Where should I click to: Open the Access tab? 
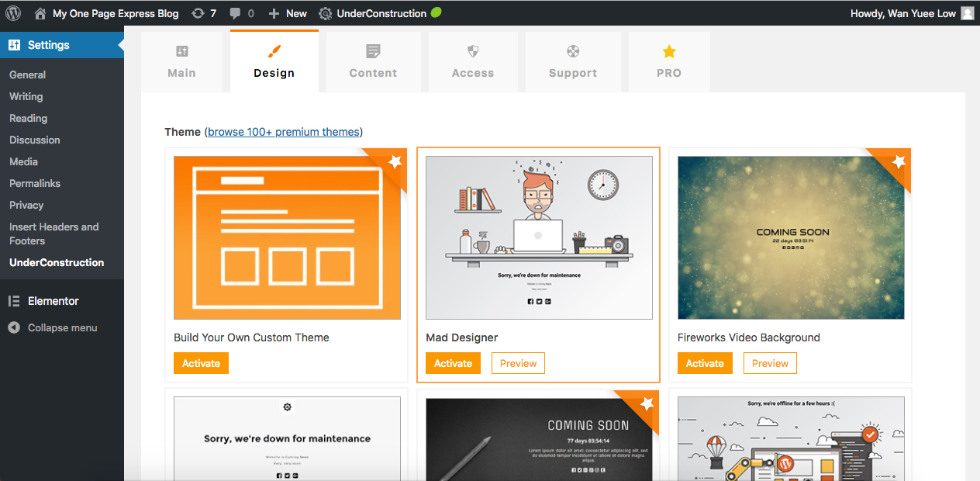(473, 61)
